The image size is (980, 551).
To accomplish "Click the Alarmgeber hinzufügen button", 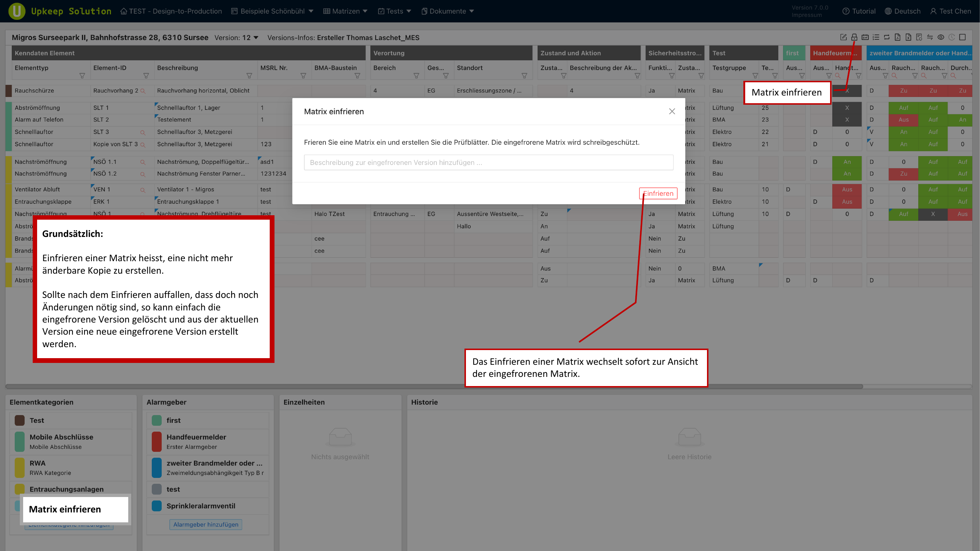I will pos(205,525).
